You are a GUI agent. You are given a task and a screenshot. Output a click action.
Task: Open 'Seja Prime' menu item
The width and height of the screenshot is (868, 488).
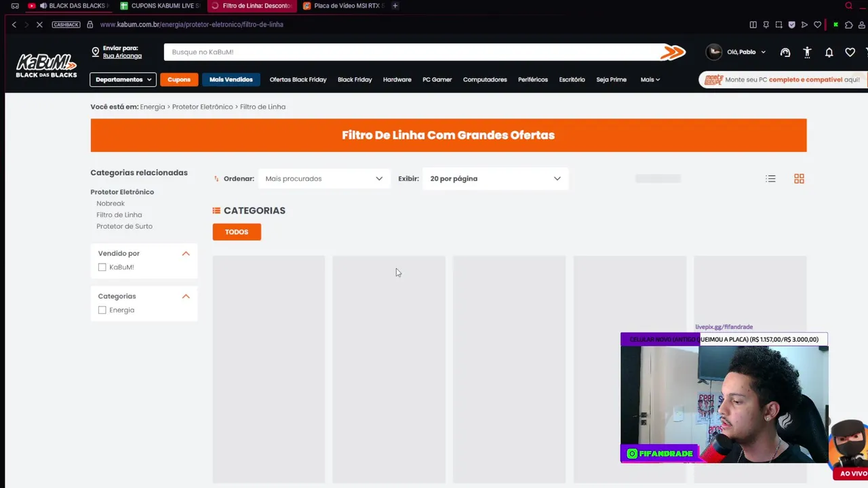(611, 79)
